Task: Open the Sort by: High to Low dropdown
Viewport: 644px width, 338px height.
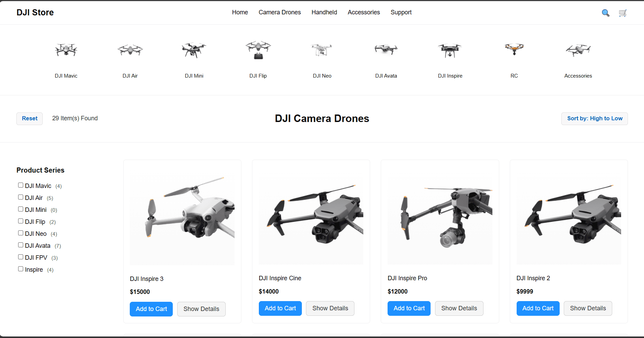Action: click(594, 119)
